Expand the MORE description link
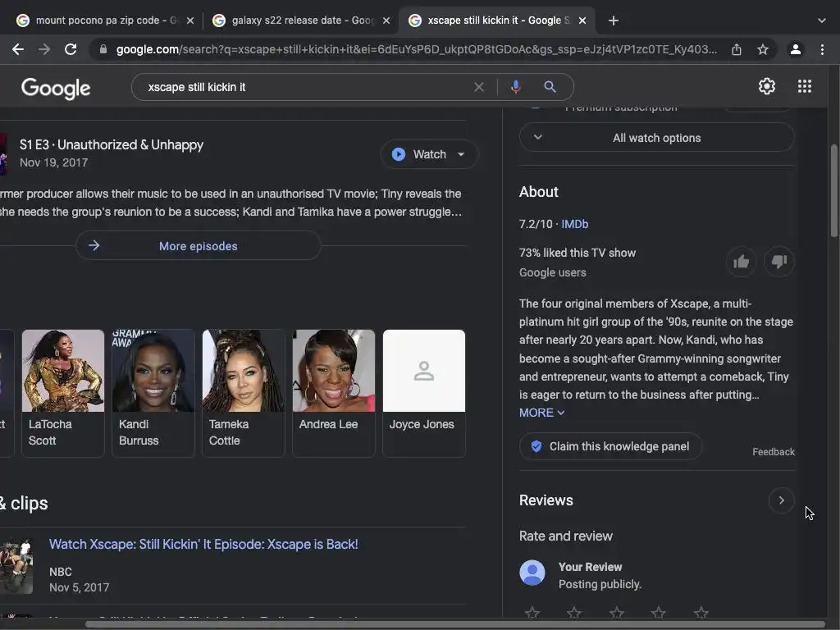 [x=541, y=413]
